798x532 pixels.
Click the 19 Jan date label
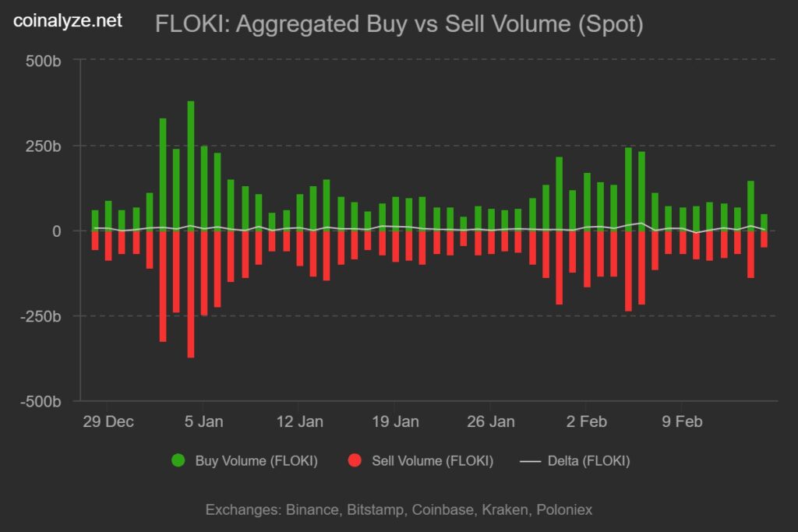394,422
